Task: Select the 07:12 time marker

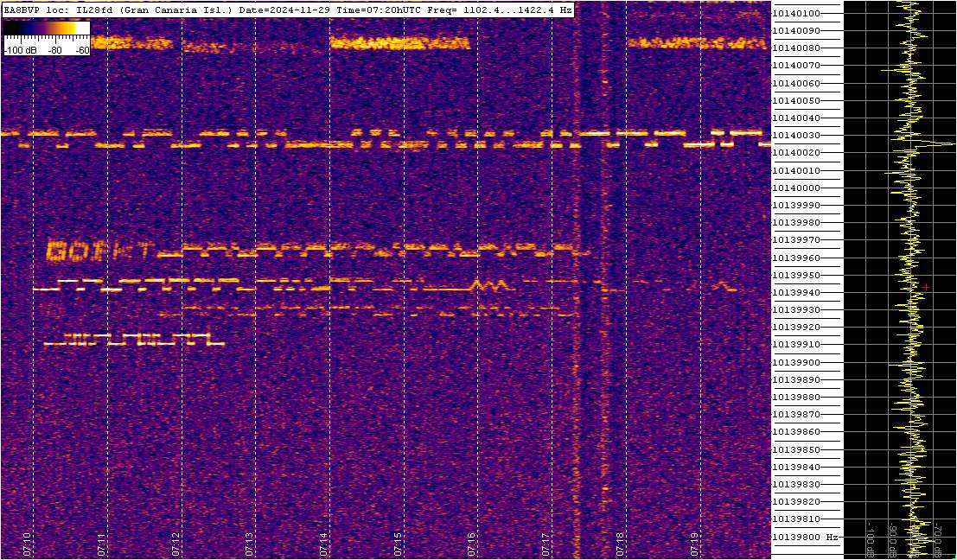Action: pyautogui.click(x=175, y=544)
